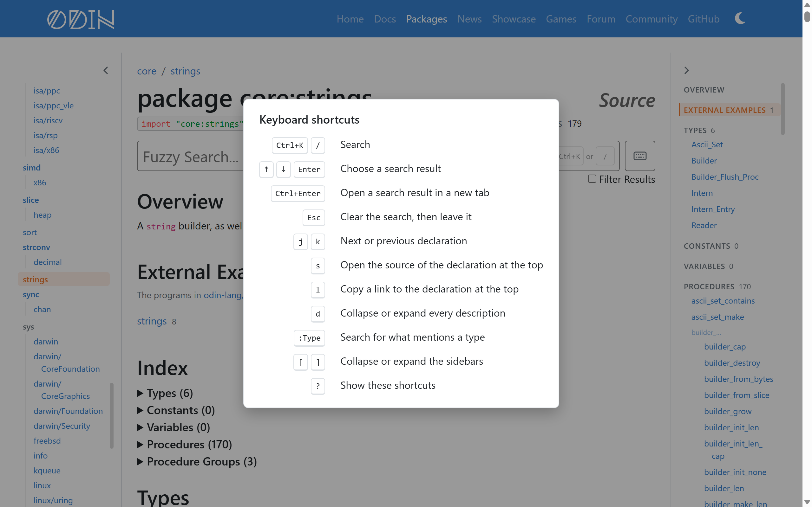Click the left sidebar's scrollbar thumb
The height and width of the screenshot is (507, 812).
coord(111,415)
